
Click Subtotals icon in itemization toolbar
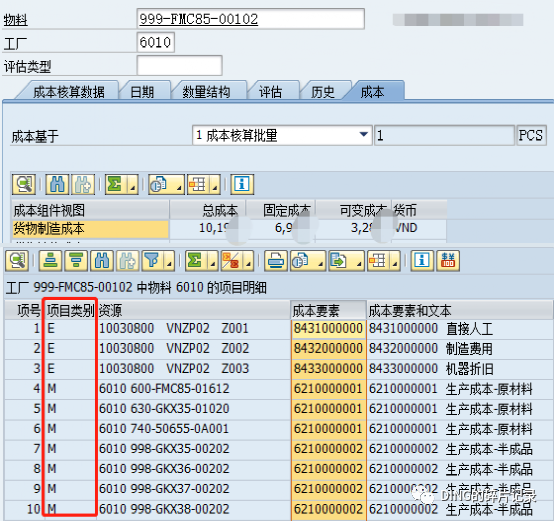click(x=231, y=261)
